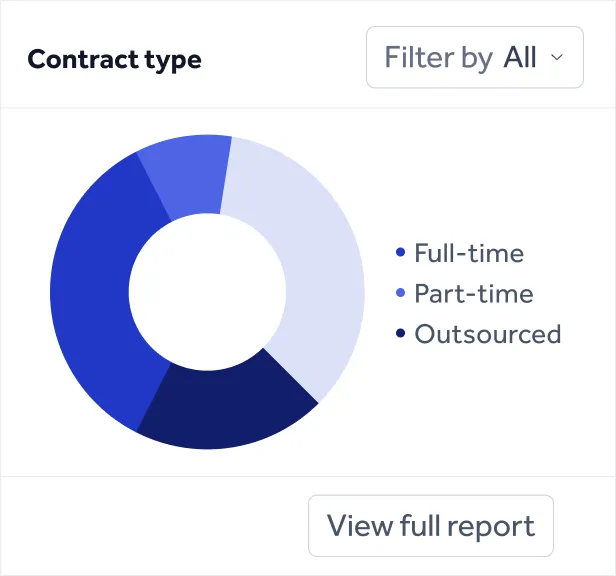Click the 'All' value in the filter
Screen dimensions: 616x576
coord(520,57)
